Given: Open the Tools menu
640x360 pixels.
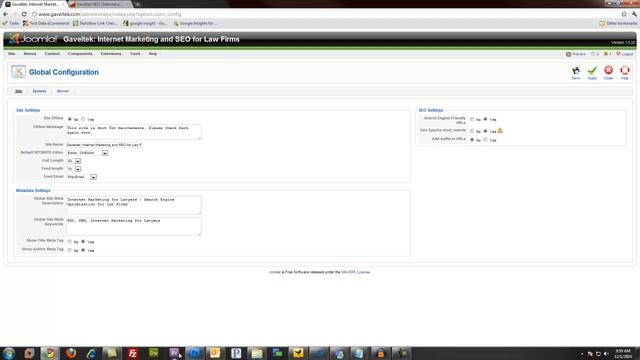Looking at the screenshot, I should click(135, 54).
